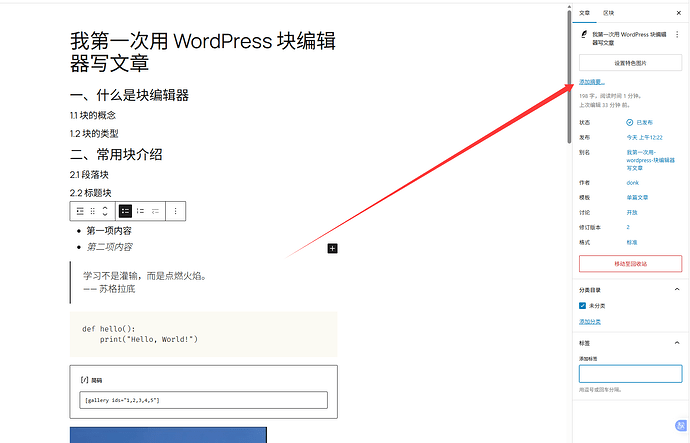Viewport: 690px width, 443px height.
Task: Open the post actions three-dot menu in the sidebar
Action: [677, 35]
